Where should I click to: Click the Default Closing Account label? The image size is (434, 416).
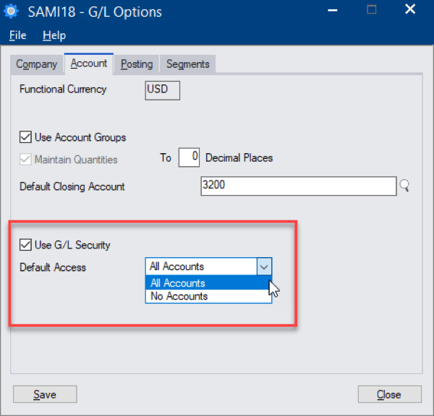point(72,187)
